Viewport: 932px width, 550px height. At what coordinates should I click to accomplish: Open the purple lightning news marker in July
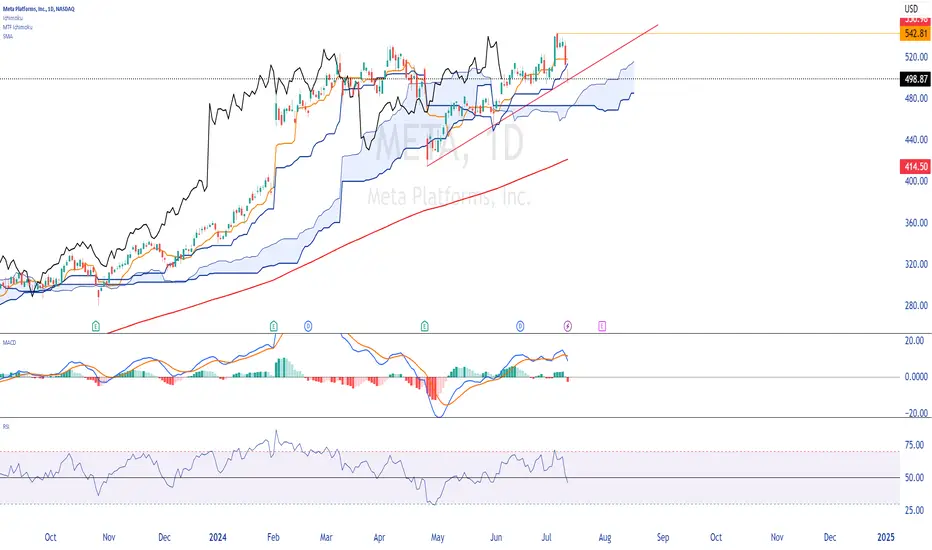(568, 326)
